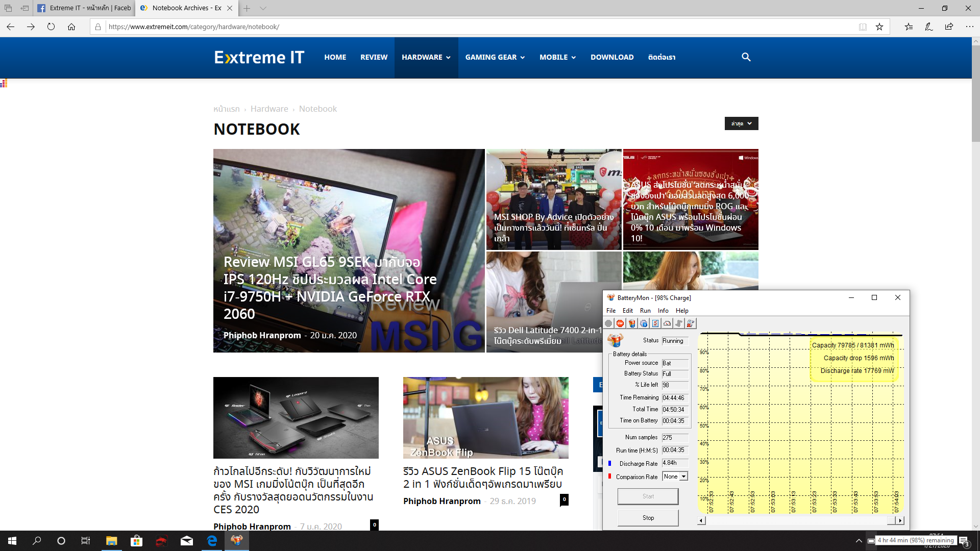The height and width of the screenshot is (551, 980).
Task: Click the grey footprint icon in BatteryMon toolbar
Action: (x=679, y=323)
